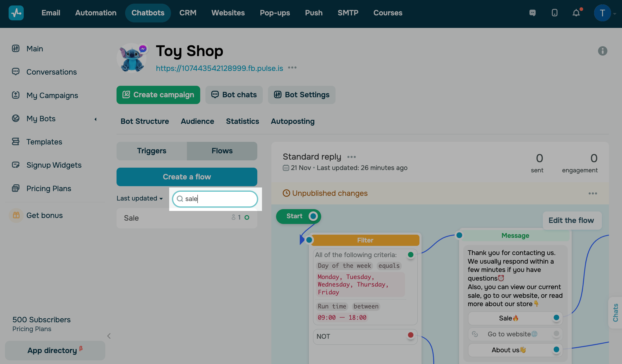This screenshot has height=364, width=622.
Task: Click the flow search input field
Action: (215, 199)
